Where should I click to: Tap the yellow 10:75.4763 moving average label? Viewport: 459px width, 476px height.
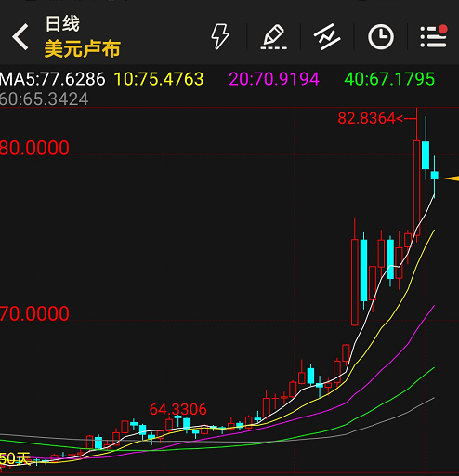pos(159,79)
